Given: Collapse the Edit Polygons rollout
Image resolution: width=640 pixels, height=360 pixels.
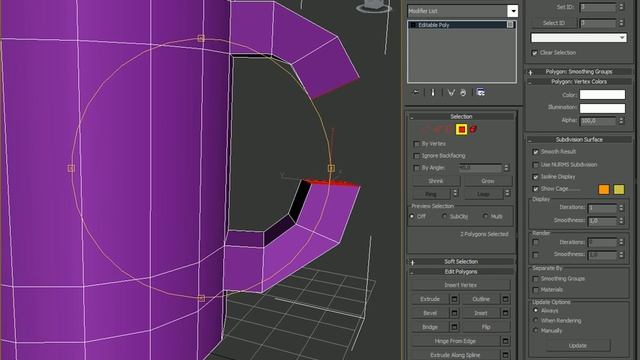Looking at the screenshot, I should coord(461,272).
